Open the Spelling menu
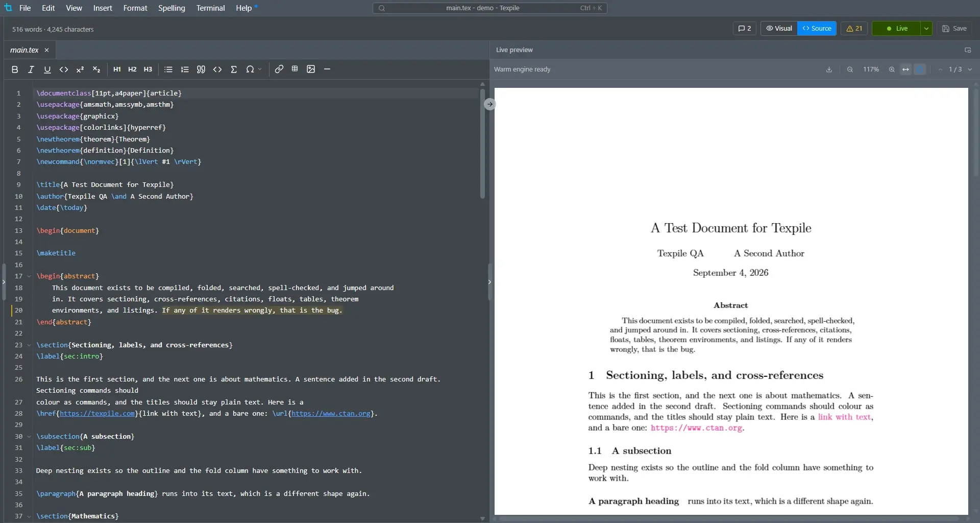The height and width of the screenshot is (523, 980). click(x=171, y=8)
